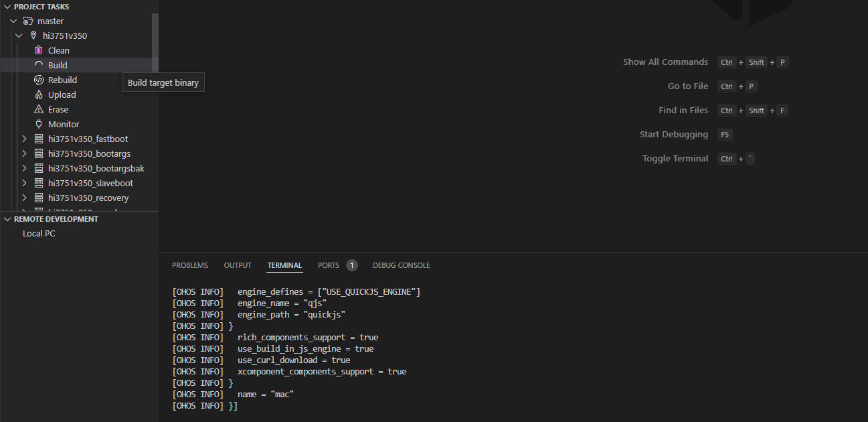Click the Clean trash icon
The width and height of the screenshot is (868, 422).
tap(39, 50)
